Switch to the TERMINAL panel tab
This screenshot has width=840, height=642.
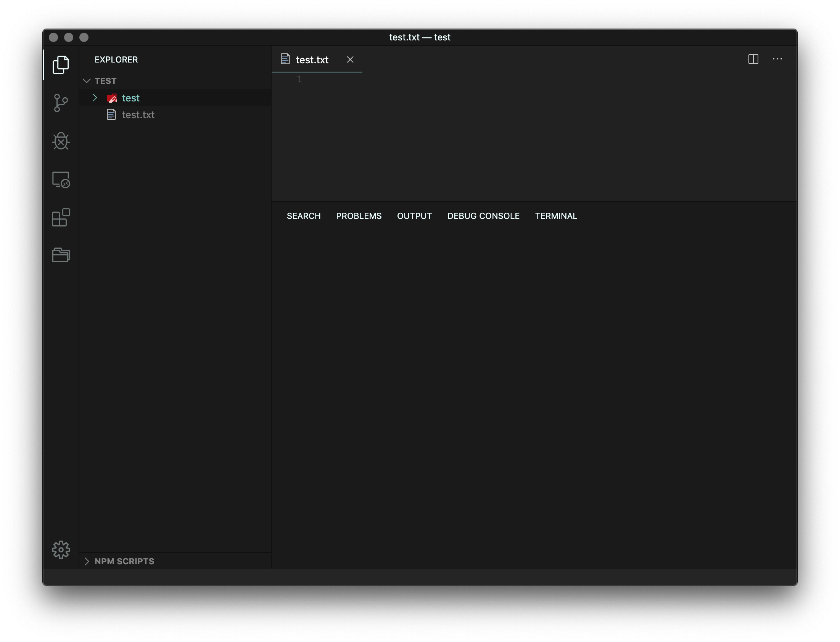tap(556, 216)
